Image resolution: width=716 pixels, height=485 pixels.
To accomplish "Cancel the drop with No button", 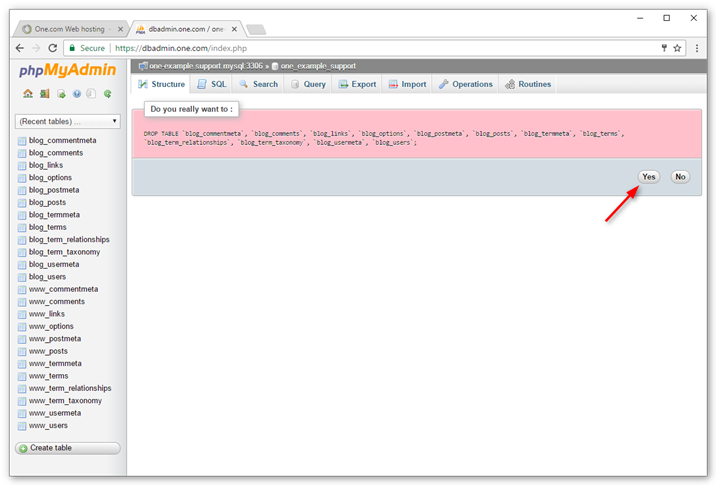I will tap(680, 177).
